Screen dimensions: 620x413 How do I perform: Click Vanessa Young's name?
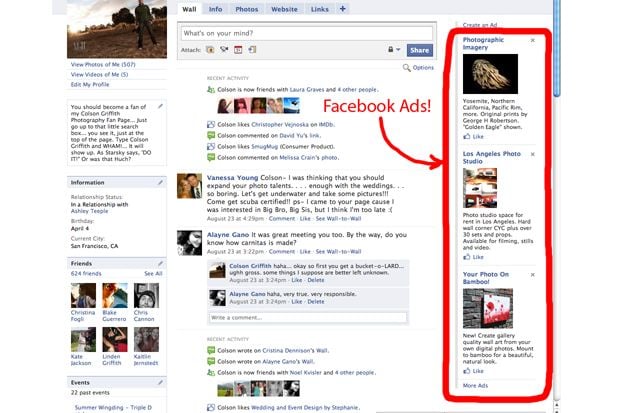tap(232, 178)
